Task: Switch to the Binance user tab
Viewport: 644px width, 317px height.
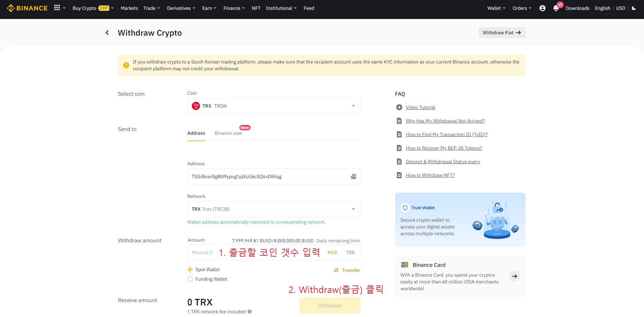Action: click(x=228, y=133)
